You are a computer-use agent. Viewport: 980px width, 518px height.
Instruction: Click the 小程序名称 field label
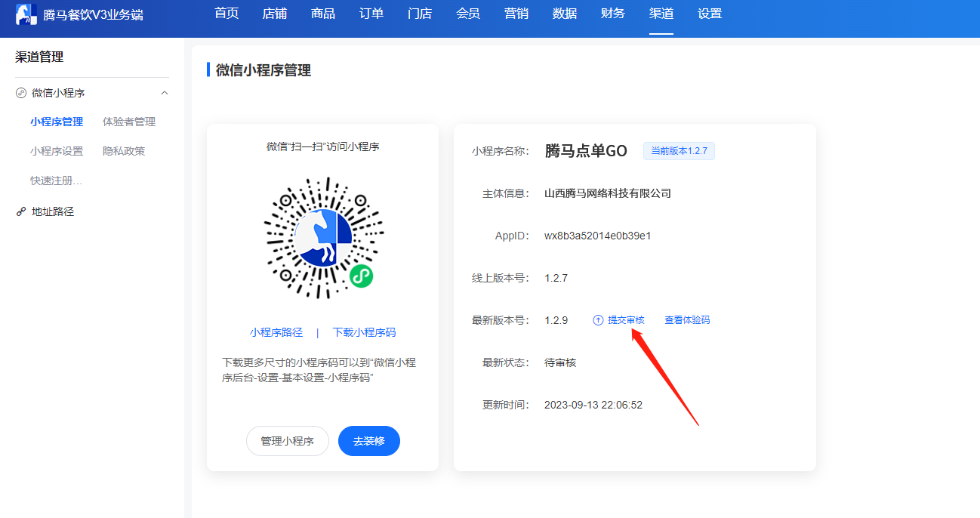[x=501, y=151]
